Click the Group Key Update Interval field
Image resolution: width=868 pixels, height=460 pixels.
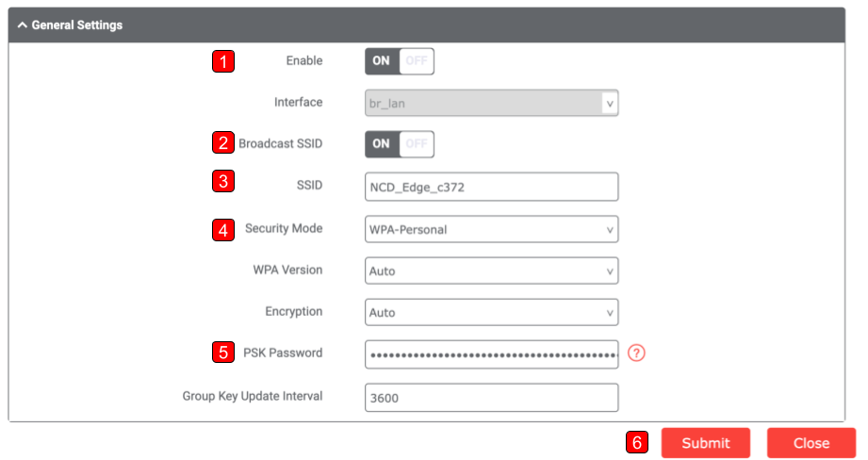[x=492, y=398]
